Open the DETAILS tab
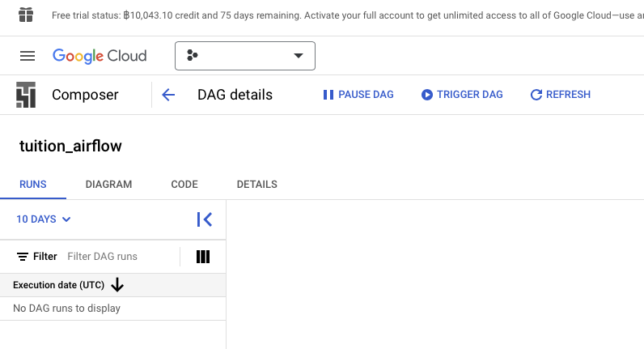Viewport: 644px width, 349px height. pos(256,185)
